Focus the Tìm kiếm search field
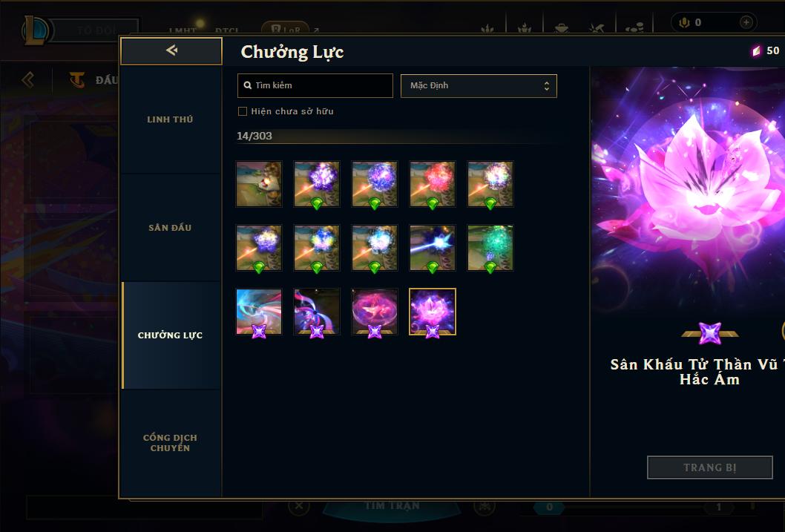 click(315, 85)
